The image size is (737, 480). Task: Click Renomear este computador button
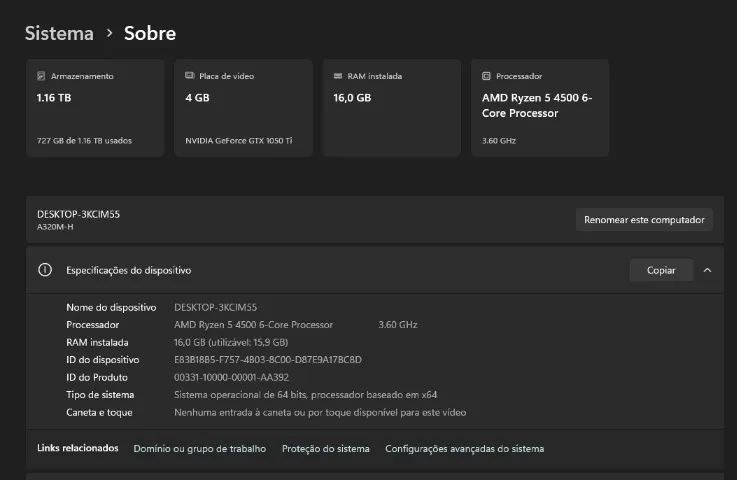tap(644, 220)
